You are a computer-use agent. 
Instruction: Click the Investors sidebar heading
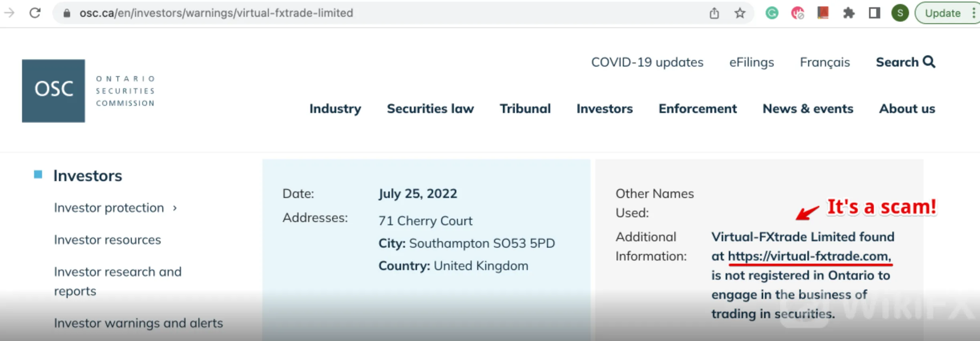coord(88,176)
